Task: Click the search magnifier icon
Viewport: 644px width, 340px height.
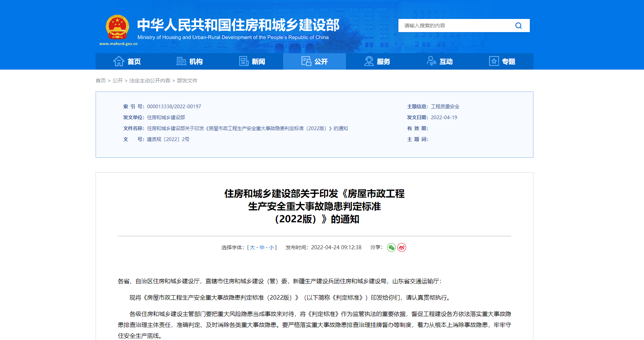Action: tap(518, 26)
